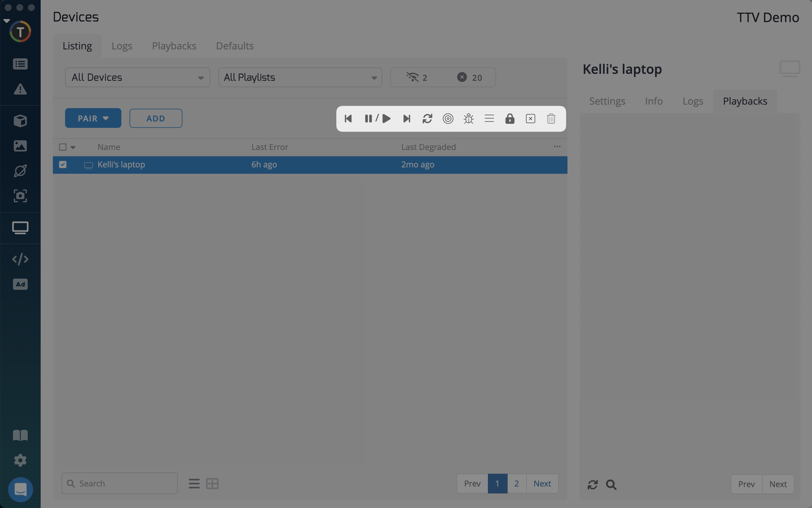Open the Settings tab for Kelli's laptop
The width and height of the screenshot is (812, 508).
[x=607, y=101]
